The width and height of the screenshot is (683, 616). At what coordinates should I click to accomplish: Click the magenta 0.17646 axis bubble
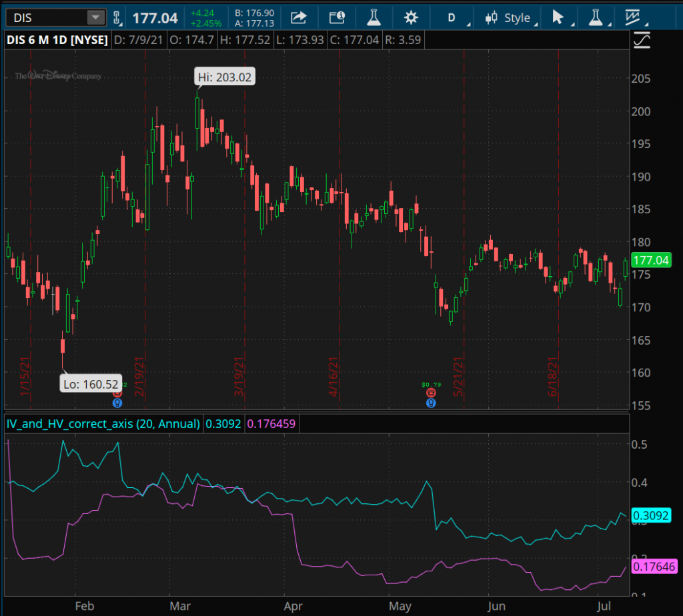(x=654, y=567)
